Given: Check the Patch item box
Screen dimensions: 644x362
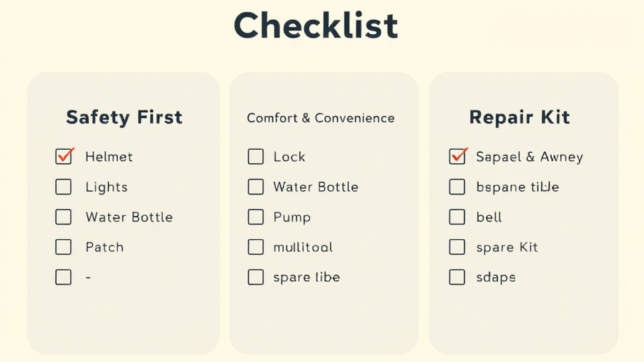Looking at the screenshot, I should [x=64, y=247].
